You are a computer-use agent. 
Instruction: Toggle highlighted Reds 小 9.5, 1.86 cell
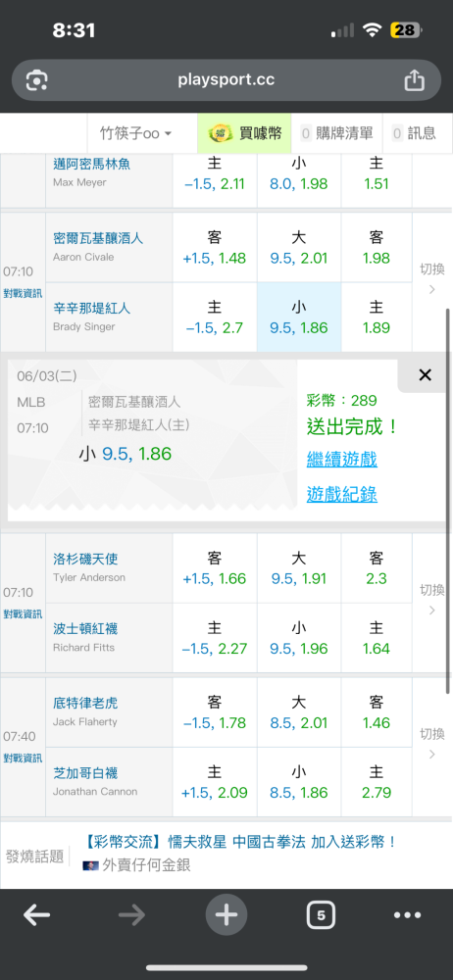(299, 318)
